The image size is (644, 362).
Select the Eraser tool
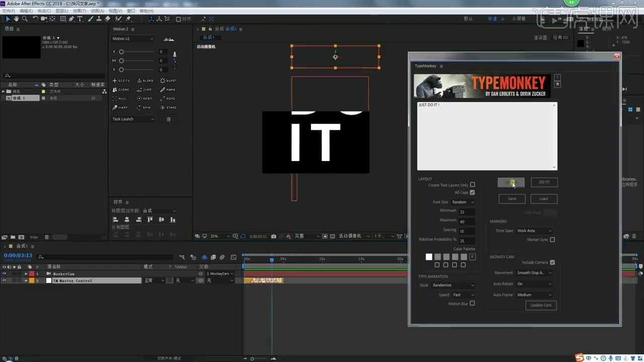[x=107, y=19]
